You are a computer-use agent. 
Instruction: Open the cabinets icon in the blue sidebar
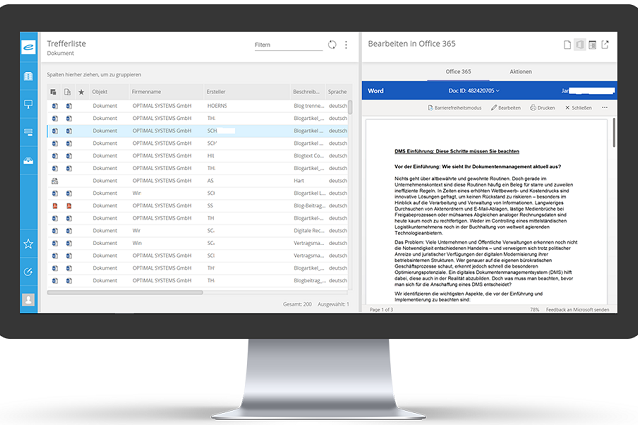point(28,76)
